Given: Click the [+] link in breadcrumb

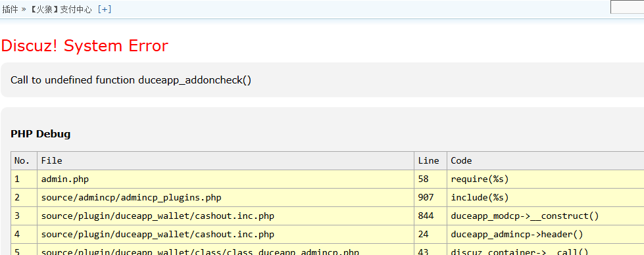Looking at the screenshot, I should click(105, 9).
